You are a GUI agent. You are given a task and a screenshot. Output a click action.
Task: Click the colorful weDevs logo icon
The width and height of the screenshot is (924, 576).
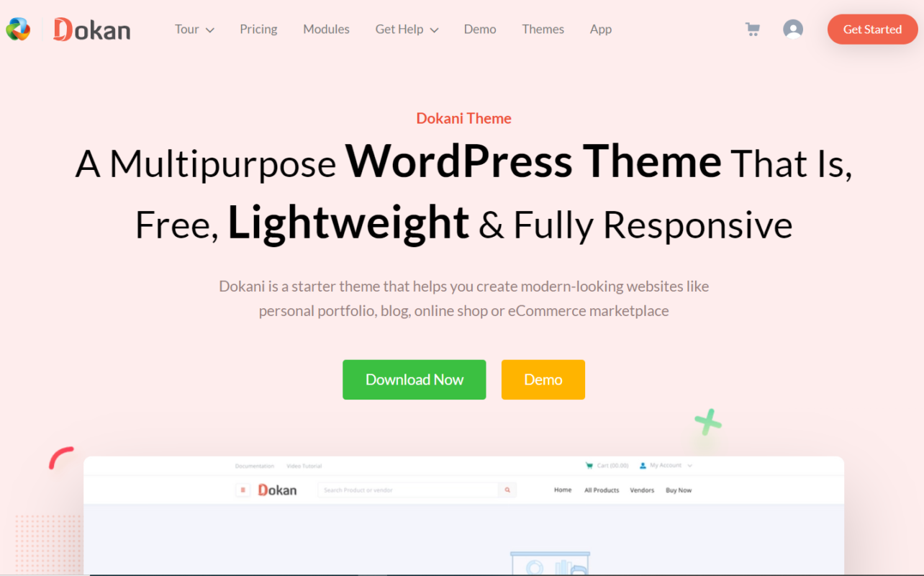(x=18, y=29)
